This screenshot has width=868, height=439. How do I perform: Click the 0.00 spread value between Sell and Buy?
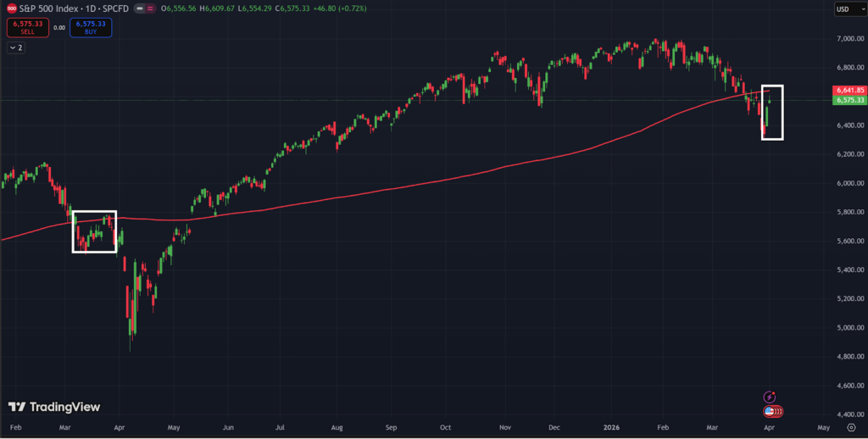pos(58,27)
